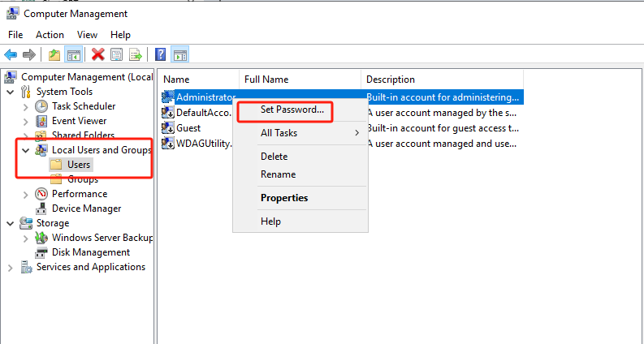Open the All Tasks submenu
Screen dimensions: 644x344
coord(279,133)
